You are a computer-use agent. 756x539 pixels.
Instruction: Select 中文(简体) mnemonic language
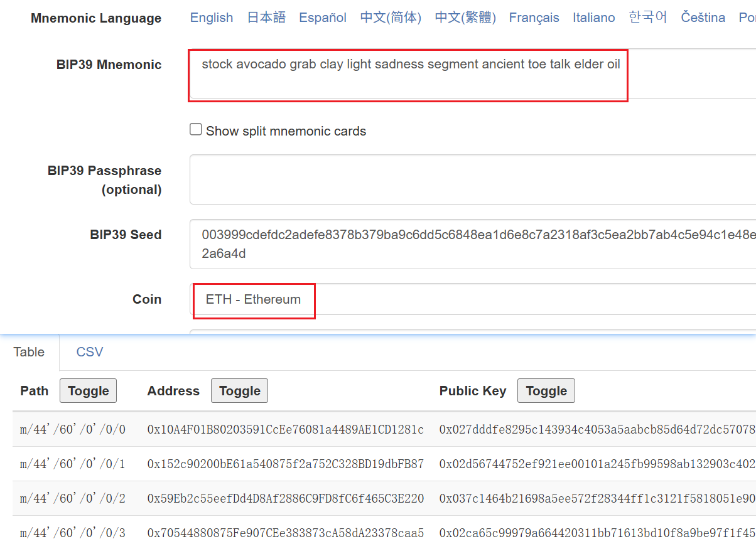click(391, 18)
